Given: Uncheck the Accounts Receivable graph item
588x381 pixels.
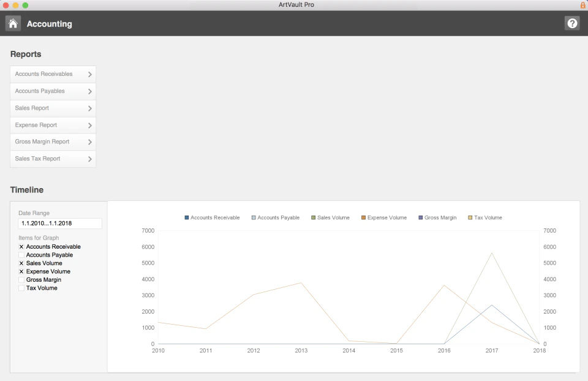Looking at the screenshot, I should [x=21, y=246].
